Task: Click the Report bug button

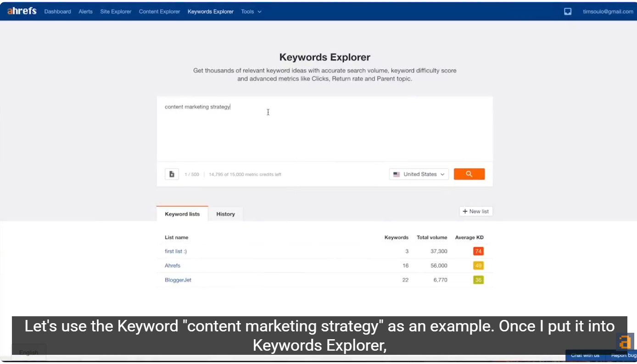Action: coord(623,355)
